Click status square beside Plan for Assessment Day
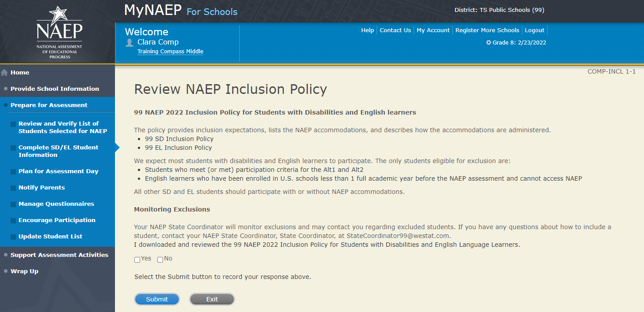644x312 pixels. [x=13, y=172]
